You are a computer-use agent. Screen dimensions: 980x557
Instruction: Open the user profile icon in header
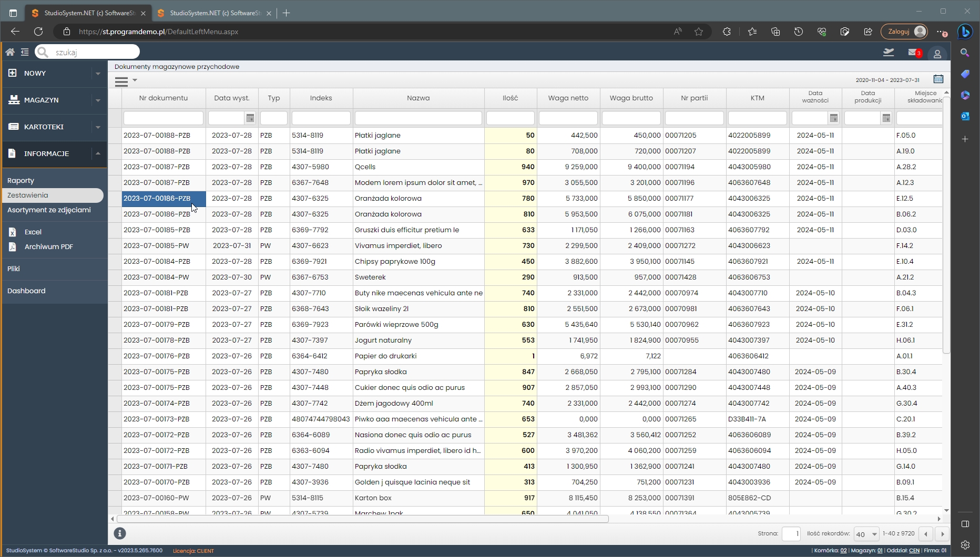[x=937, y=54]
